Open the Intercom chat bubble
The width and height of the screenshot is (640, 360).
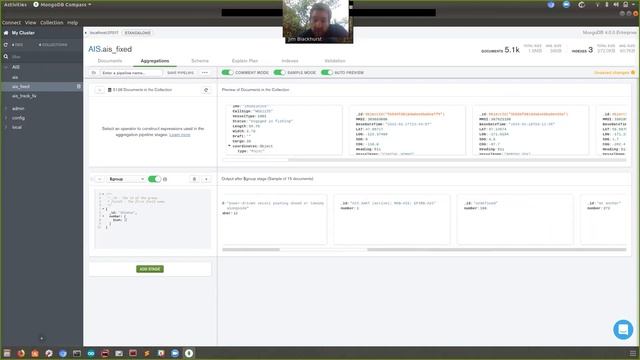[x=623, y=329]
